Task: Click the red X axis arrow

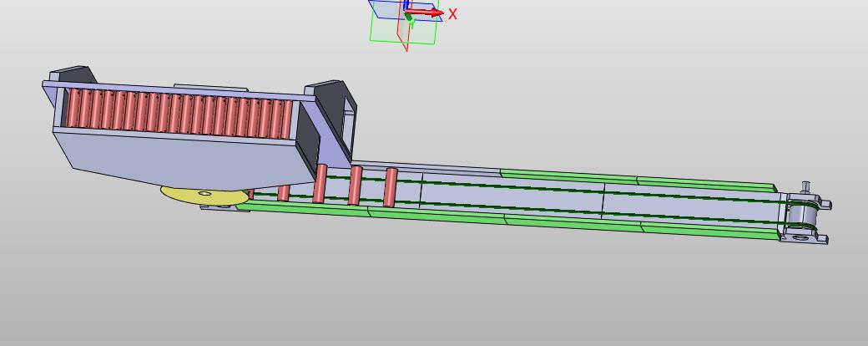Action: click(x=425, y=13)
